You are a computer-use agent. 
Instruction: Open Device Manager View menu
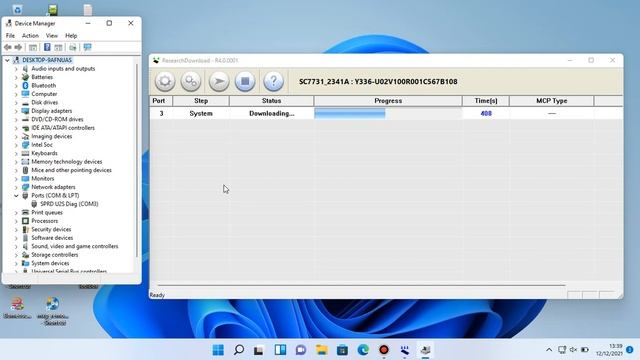pos(51,36)
